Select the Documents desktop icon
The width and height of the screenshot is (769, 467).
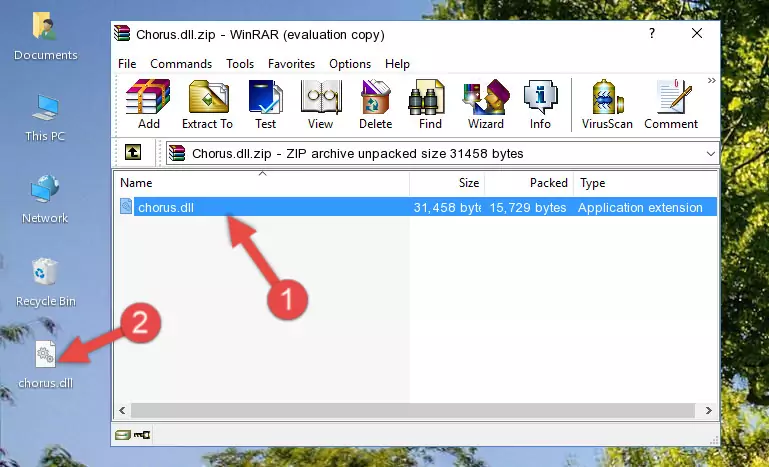[45, 37]
